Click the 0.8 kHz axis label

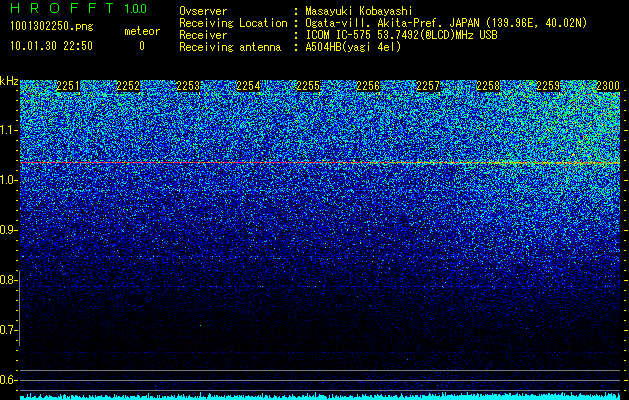point(8,280)
